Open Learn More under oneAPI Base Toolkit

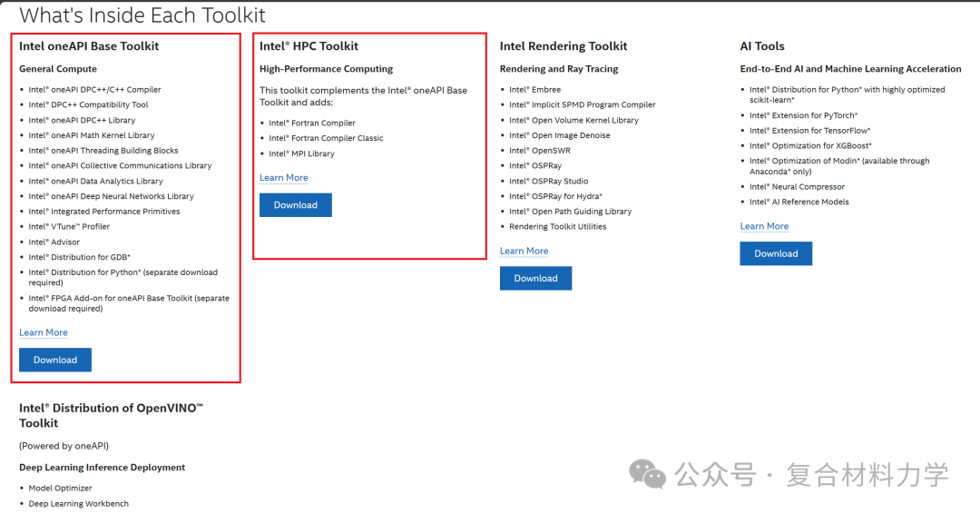pos(44,332)
